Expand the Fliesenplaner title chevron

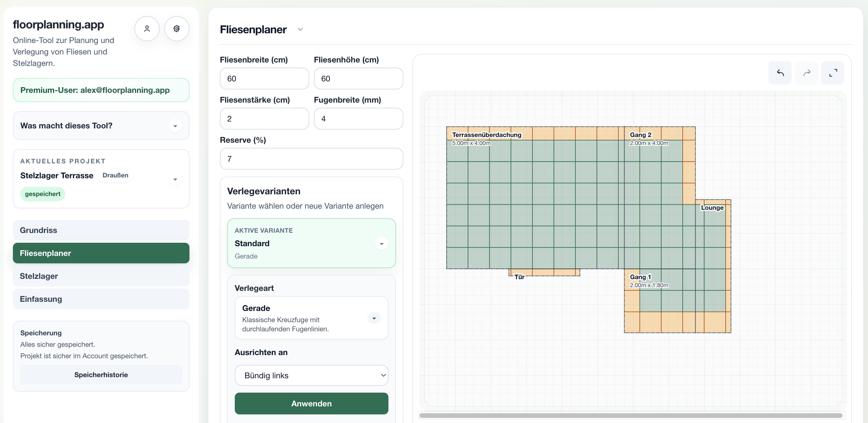click(300, 30)
